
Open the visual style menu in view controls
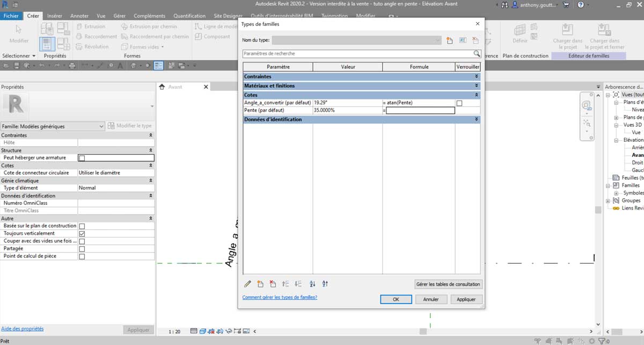click(202, 331)
